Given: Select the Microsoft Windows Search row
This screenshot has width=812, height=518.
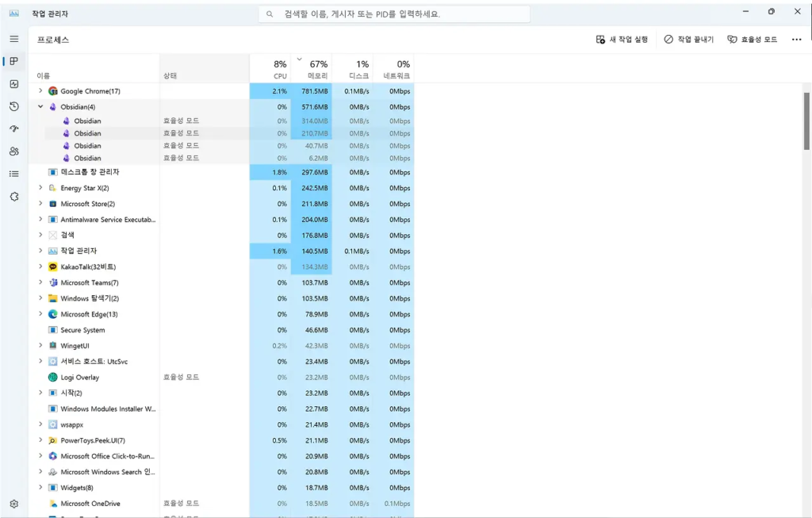Looking at the screenshot, I should [222, 472].
